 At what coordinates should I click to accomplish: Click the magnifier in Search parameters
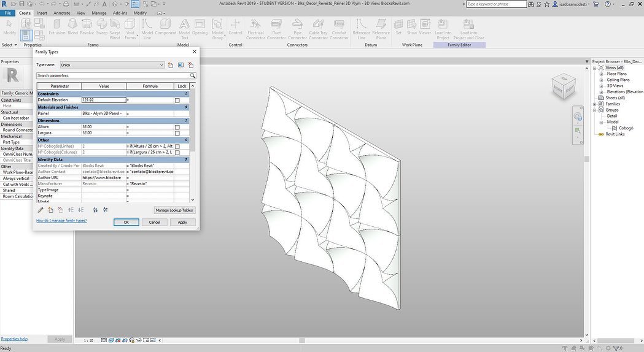192,75
